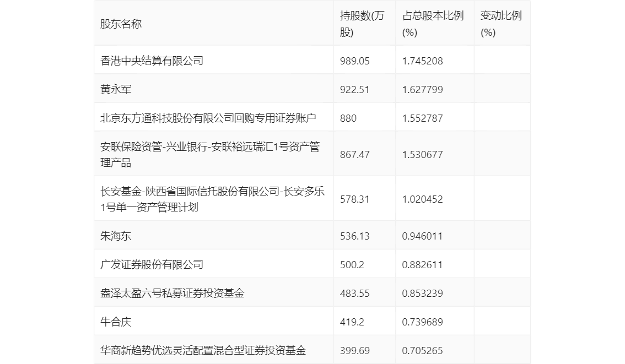Click the percentage 0.739689
The width and height of the screenshot is (625, 364).
(x=423, y=322)
